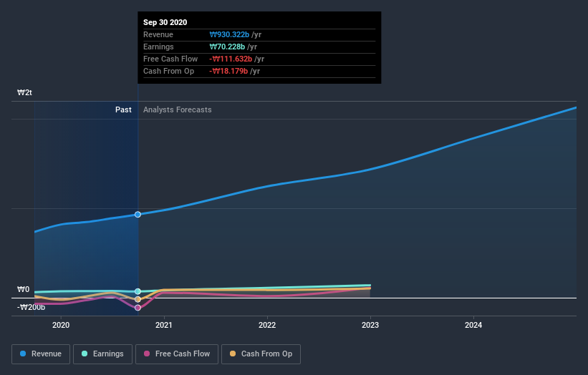Viewport: 588px width, 375px height.
Task: Toggle the Earnings legend button
Action: pos(102,354)
